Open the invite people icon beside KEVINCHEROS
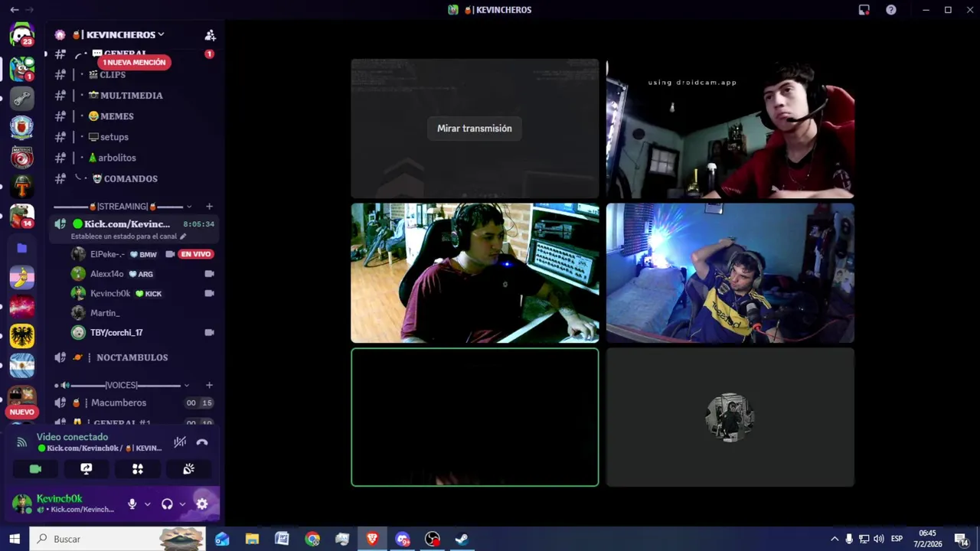 pyautogui.click(x=210, y=35)
